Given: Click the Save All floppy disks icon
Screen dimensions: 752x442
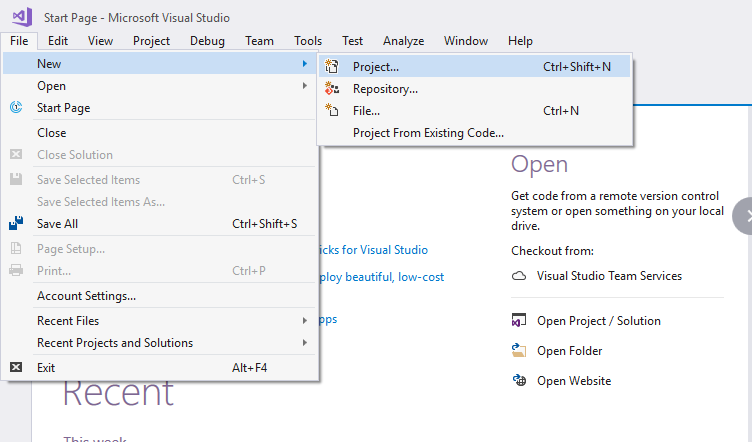Looking at the screenshot, I should [x=16, y=223].
